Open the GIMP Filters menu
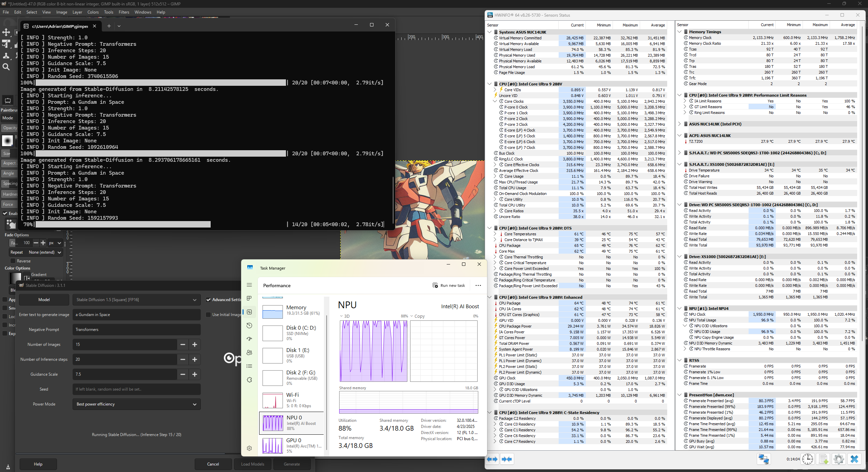 124,12
